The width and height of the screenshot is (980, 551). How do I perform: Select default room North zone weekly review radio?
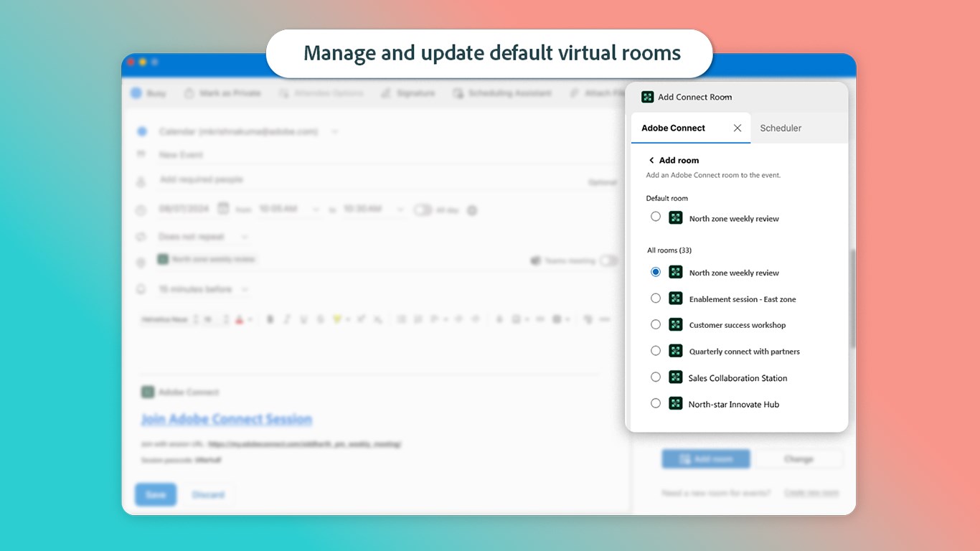[656, 217]
